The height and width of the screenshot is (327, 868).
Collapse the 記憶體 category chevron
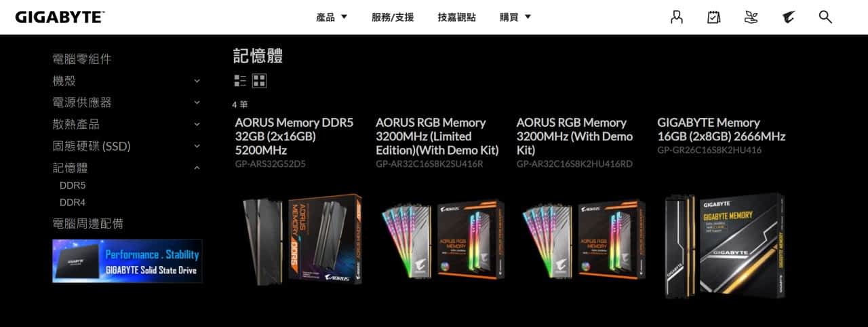197,168
